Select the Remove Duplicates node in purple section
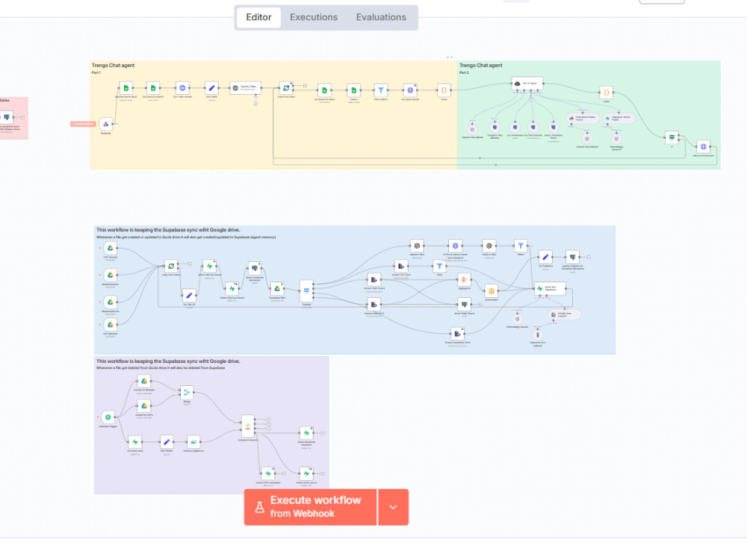This screenshot has height=560, width=747. click(x=193, y=442)
